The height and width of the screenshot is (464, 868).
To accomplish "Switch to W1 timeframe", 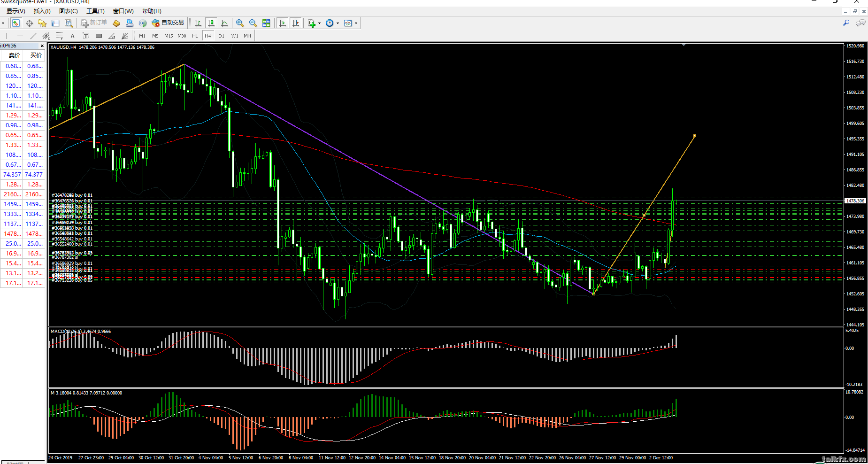I will 235,36.
